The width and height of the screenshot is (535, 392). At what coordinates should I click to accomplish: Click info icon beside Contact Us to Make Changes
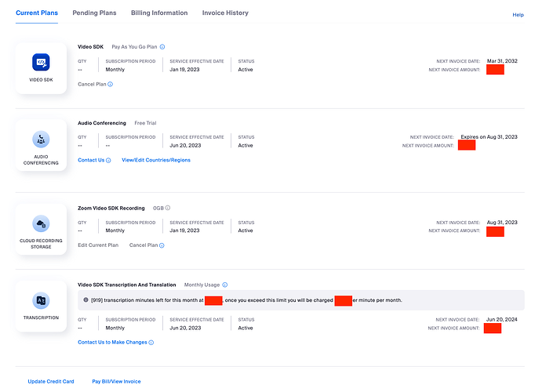(151, 342)
